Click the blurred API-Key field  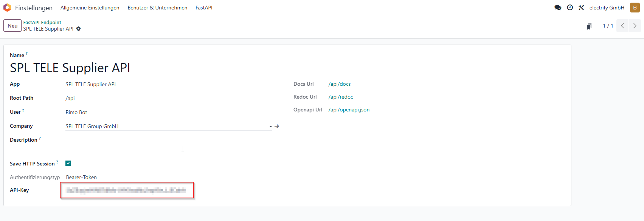tap(126, 190)
